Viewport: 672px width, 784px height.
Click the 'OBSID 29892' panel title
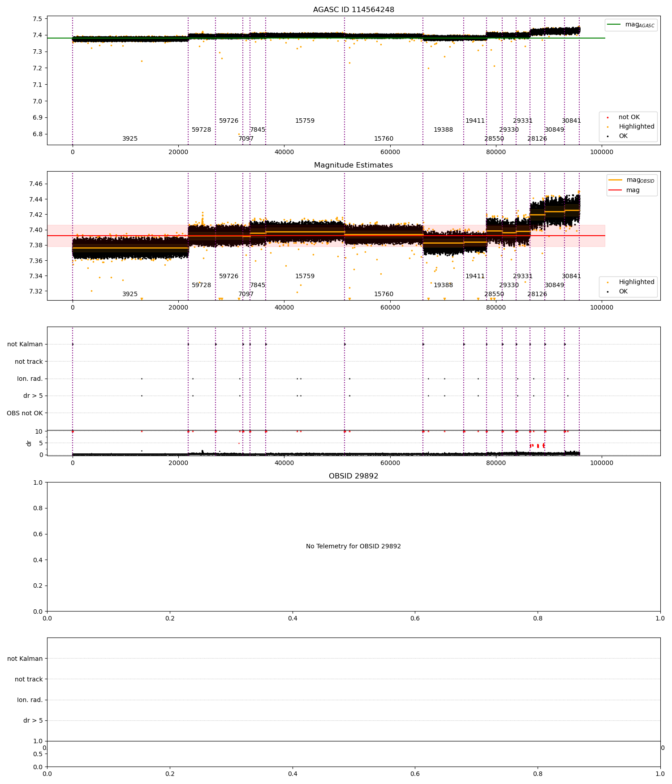click(353, 476)
